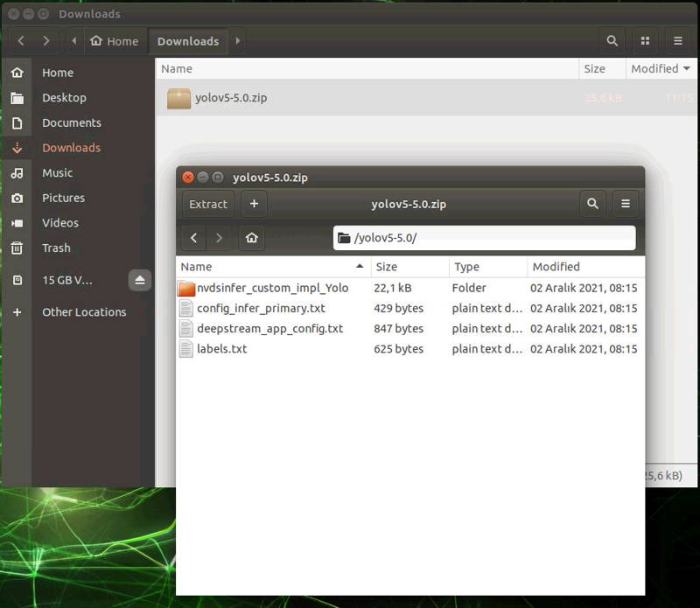
Task: Go to archive root via home icon
Action: tap(253, 237)
